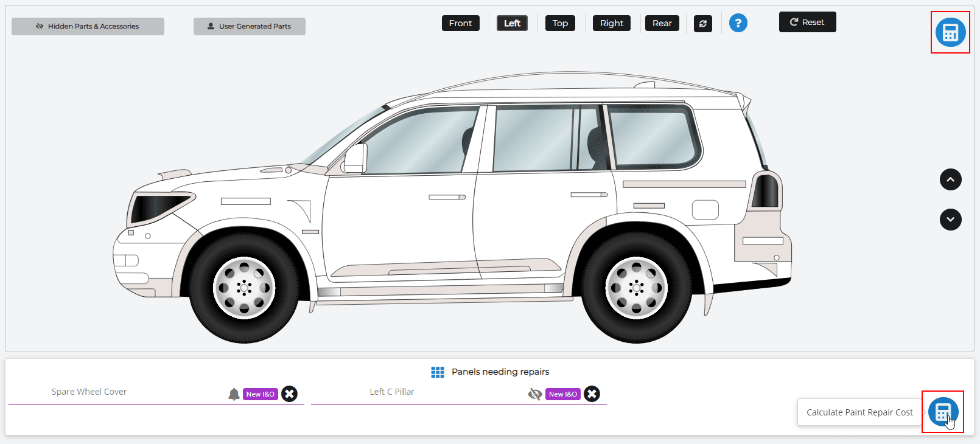This screenshot has height=444, width=980.
Task: Toggle Hidden Parts & Accessories
Action: tap(88, 26)
